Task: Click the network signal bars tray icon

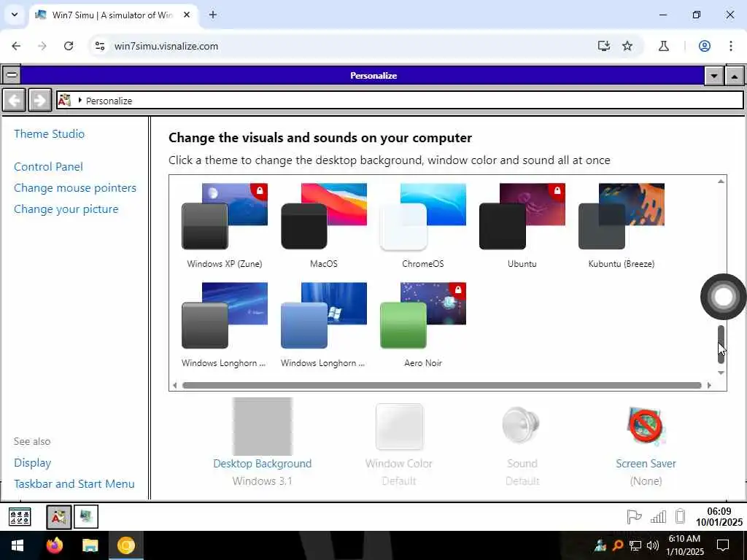Action: tap(659, 517)
